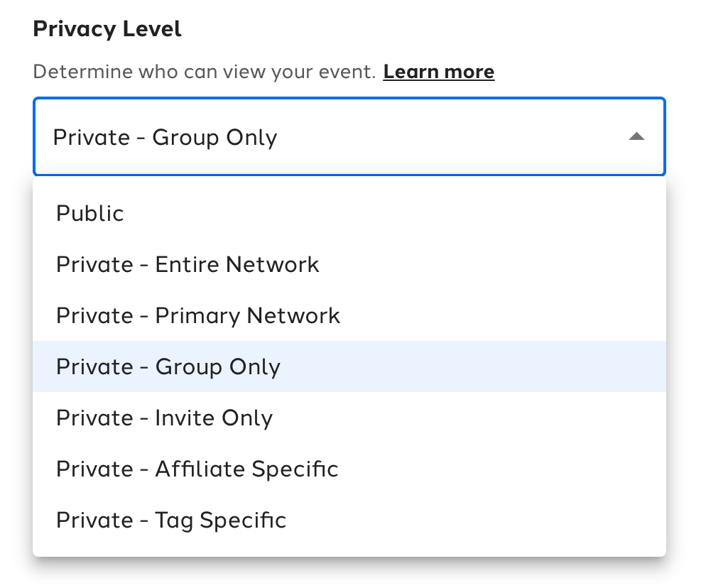Collapse the privacy dropdown using the caret
The image size is (706, 588).
(636, 136)
